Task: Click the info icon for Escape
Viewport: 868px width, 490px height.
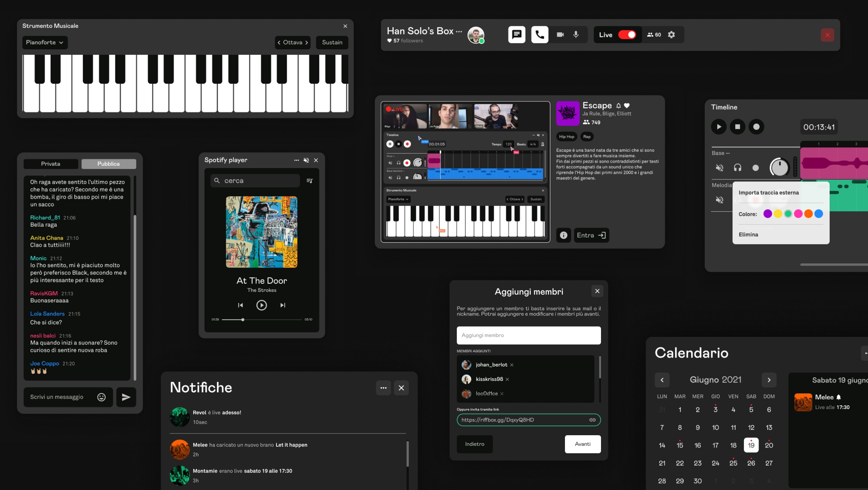Action: click(563, 235)
